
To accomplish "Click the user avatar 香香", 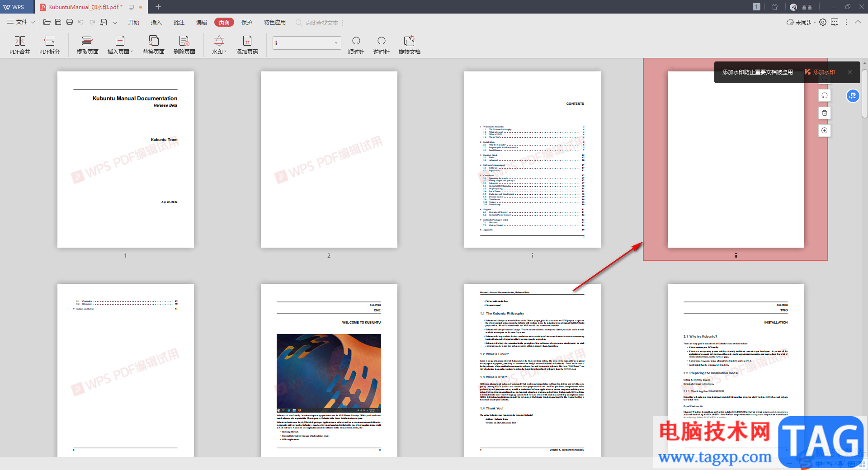I will (801, 7).
